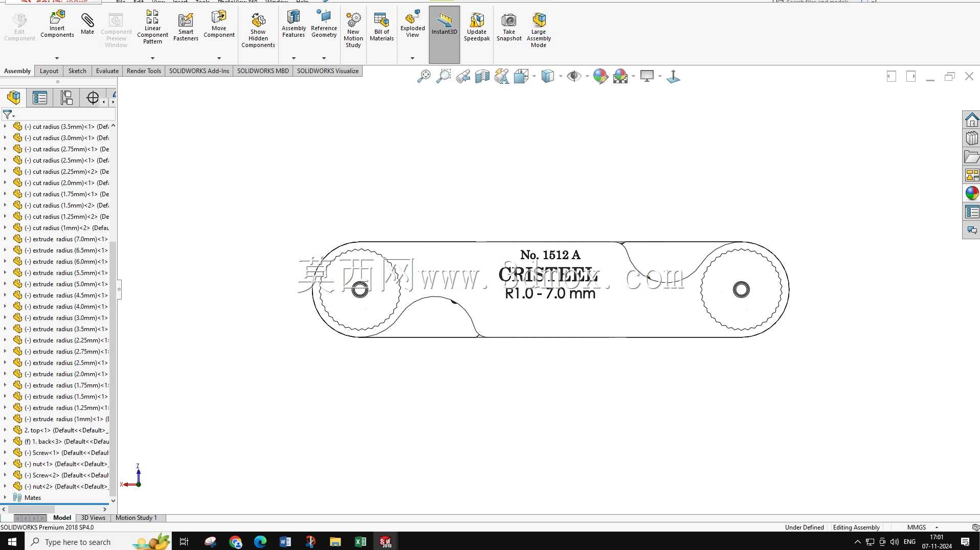Image resolution: width=980 pixels, height=550 pixels.
Task: Click Zoom to Area icon
Action: click(443, 77)
